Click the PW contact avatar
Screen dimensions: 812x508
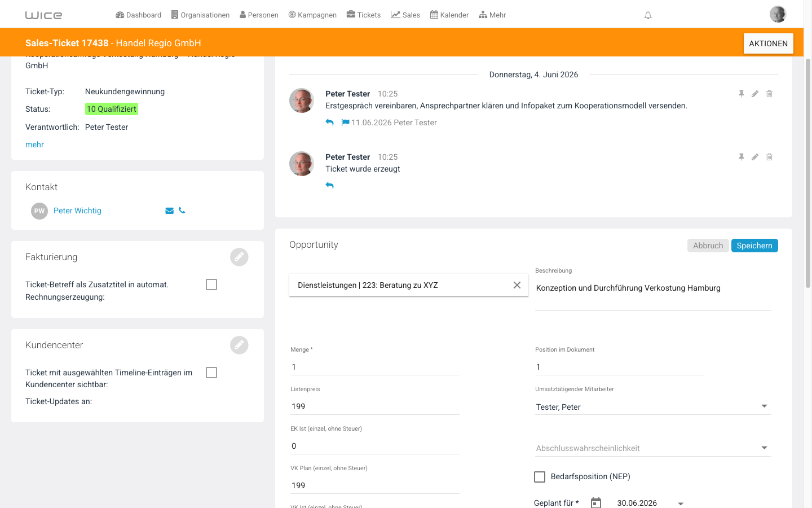39,211
